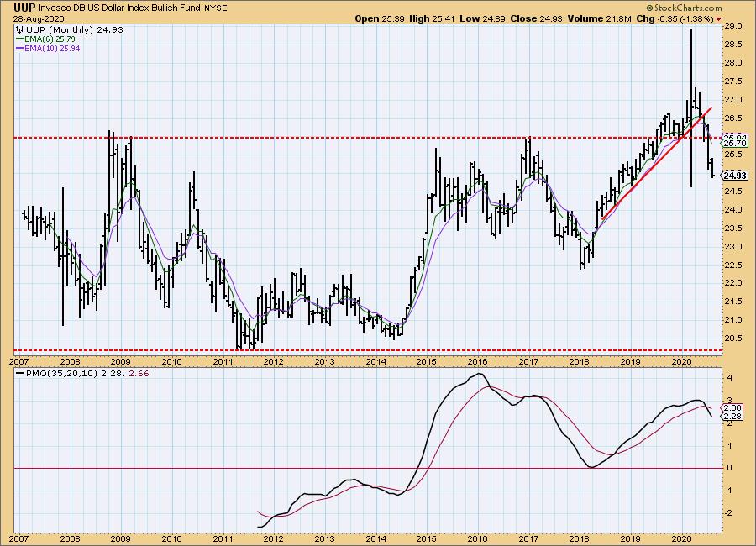Select the purple EMA(10) legend line marker
This screenshot has height=546, width=756.
point(20,48)
